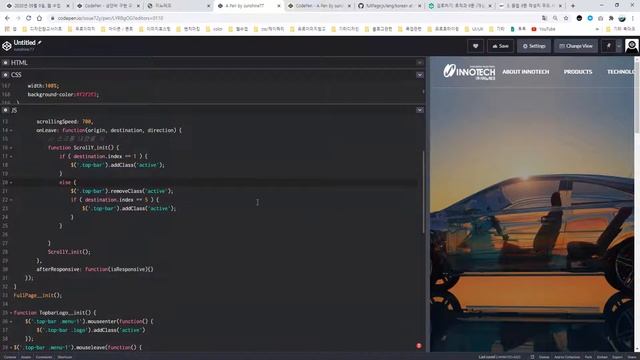
Task: Click translate page icon in address bar
Action: 544,18
